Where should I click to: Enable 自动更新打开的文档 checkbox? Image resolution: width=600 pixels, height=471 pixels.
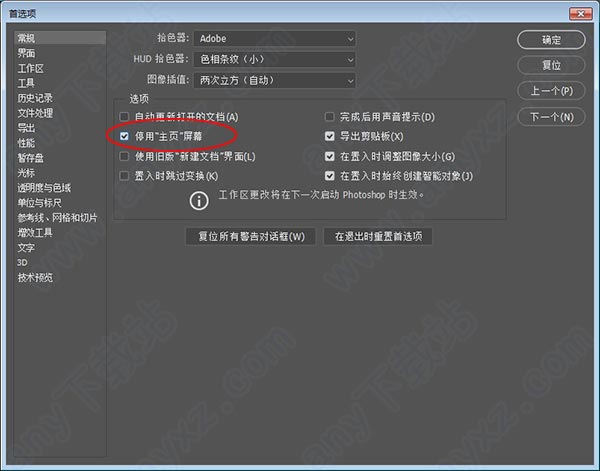[124, 116]
